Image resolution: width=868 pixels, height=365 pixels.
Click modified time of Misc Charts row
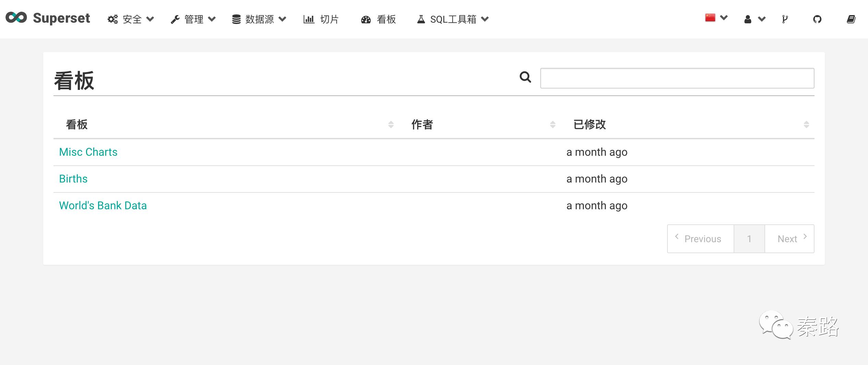coord(597,152)
